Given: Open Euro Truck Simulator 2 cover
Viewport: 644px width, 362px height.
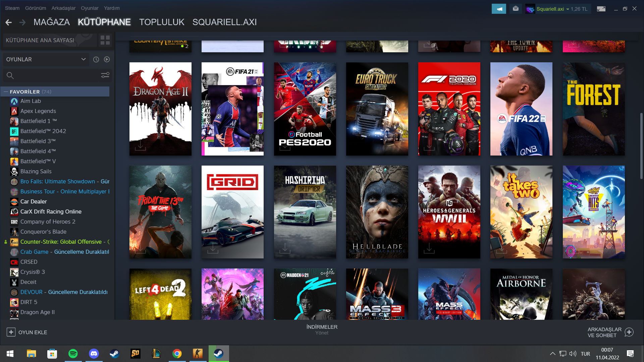Looking at the screenshot, I should click(x=377, y=109).
